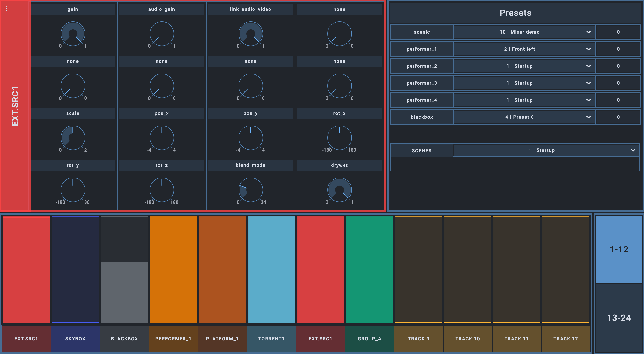
Task: Click the blackbox row number field
Action: (618, 117)
